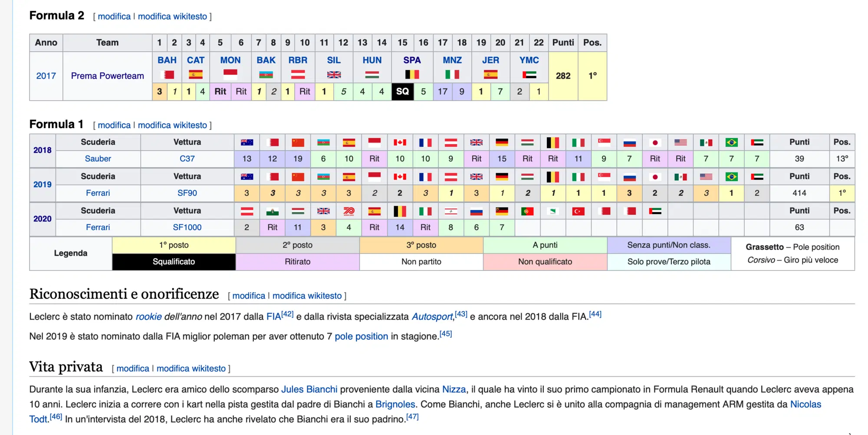Viewport: 868px width, 435px height.
Task: Click the Turkey flag in 2020 row
Action: [x=578, y=211]
